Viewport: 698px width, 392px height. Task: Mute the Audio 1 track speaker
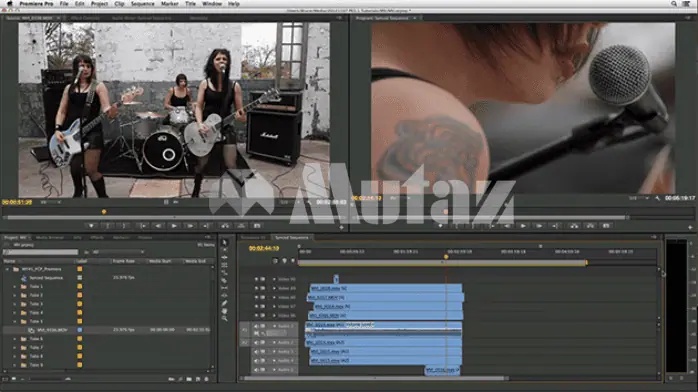tap(256, 326)
